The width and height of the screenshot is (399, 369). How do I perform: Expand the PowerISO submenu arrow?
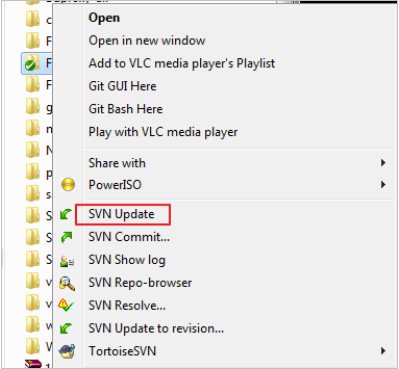click(383, 184)
